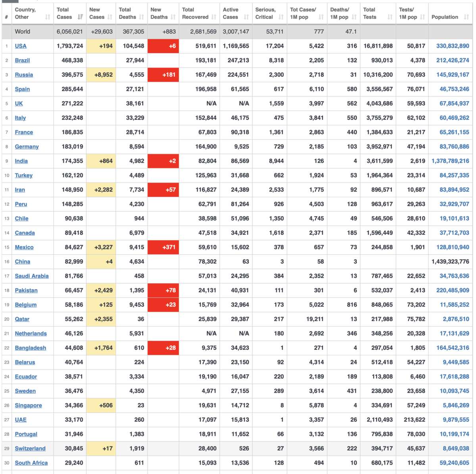
Task: Sort by Country, Other column arrows
Action: pyautogui.click(x=48, y=17)
